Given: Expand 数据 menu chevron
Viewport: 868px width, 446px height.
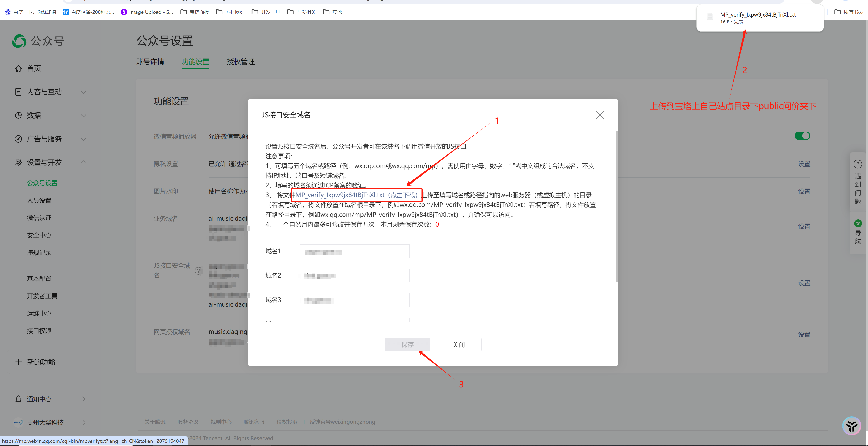Looking at the screenshot, I should [84, 116].
